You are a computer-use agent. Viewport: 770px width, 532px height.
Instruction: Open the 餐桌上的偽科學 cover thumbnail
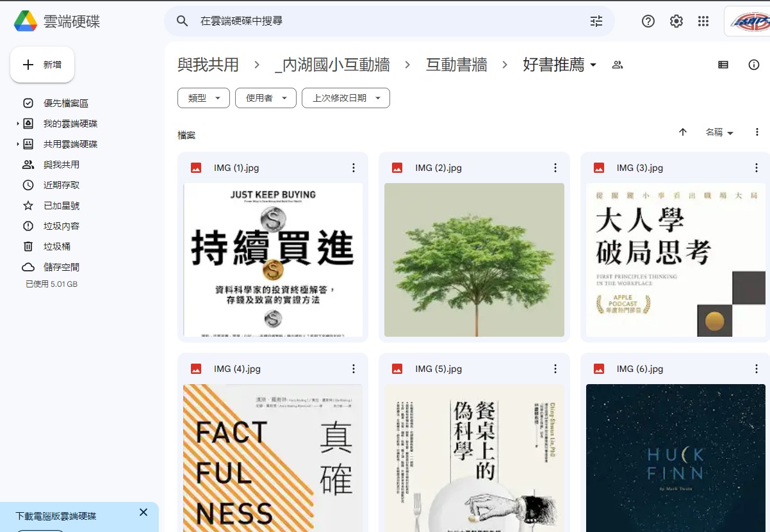(x=474, y=458)
